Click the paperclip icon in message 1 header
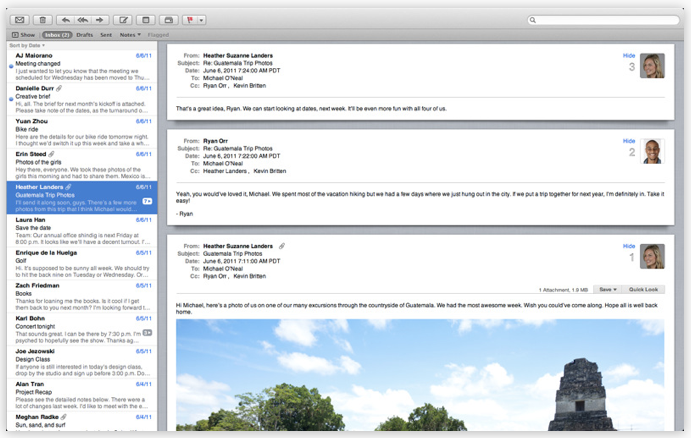This screenshot has height=438, width=691. click(x=282, y=246)
